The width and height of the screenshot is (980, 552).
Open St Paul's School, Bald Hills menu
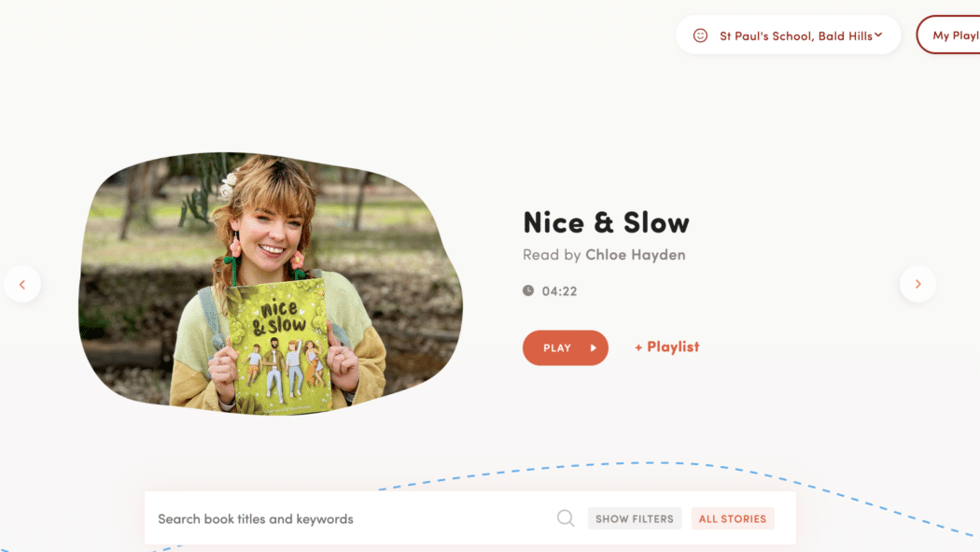(788, 35)
